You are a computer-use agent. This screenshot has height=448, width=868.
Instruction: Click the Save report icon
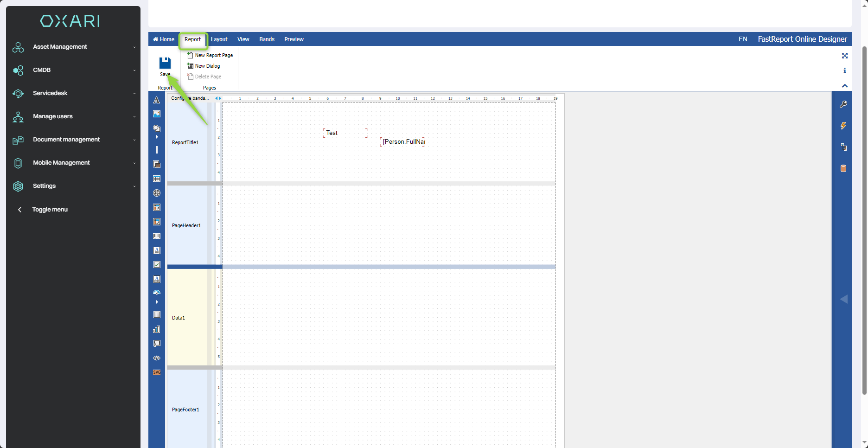click(x=165, y=63)
